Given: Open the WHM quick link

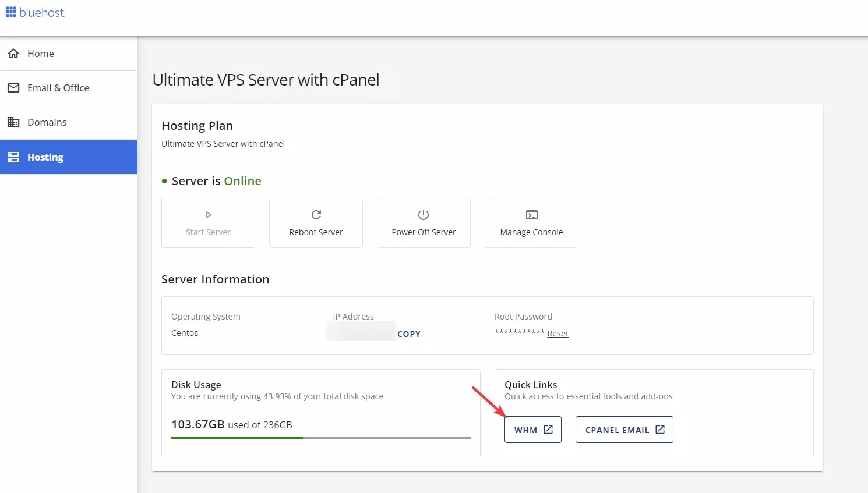Looking at the screenshot, I should [x=533, y=430].
